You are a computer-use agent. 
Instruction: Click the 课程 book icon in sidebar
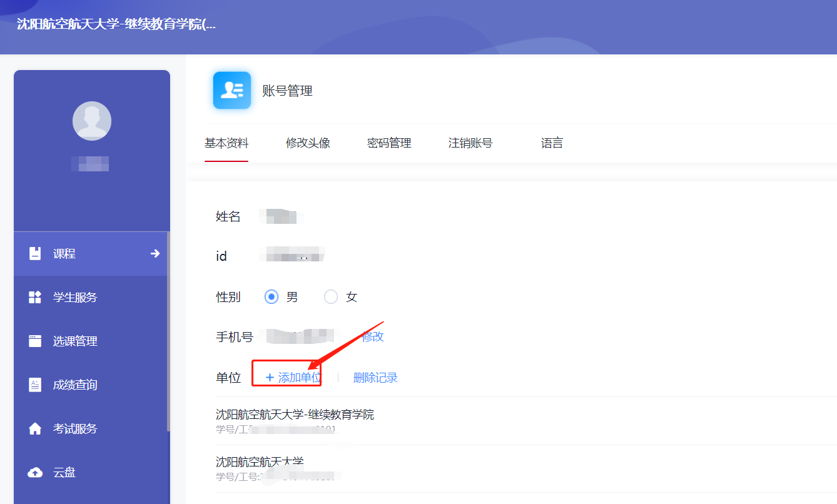point(35,253)
